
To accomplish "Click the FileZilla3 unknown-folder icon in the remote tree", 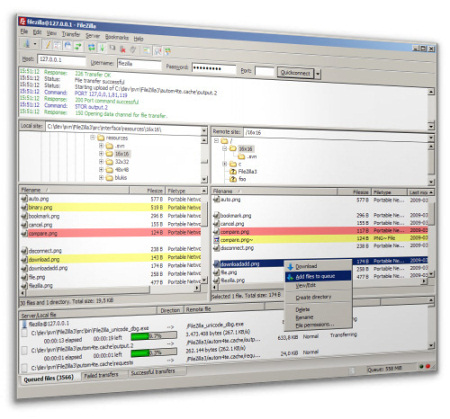I will pos(233,171).
